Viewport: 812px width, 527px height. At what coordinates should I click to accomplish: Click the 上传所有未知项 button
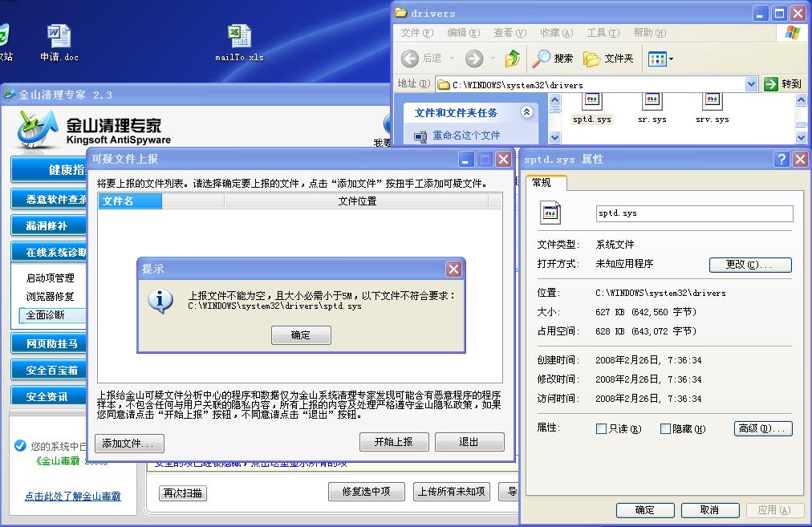[x=452, y=491]
